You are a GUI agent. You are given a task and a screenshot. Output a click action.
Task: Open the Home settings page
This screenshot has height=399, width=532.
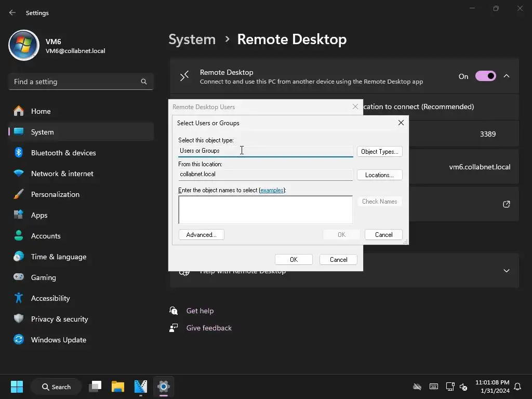pyautogui.click(x=81, y=111)
